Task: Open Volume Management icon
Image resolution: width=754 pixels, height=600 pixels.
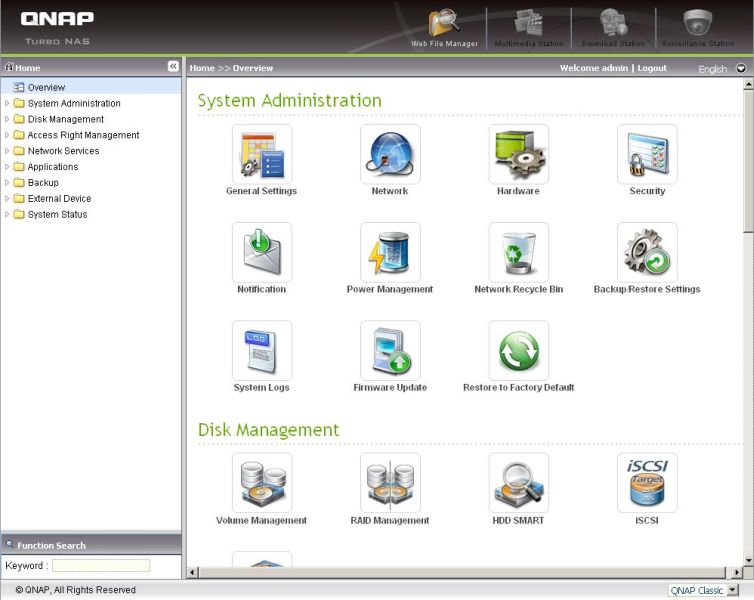Action: pos(262,483)
